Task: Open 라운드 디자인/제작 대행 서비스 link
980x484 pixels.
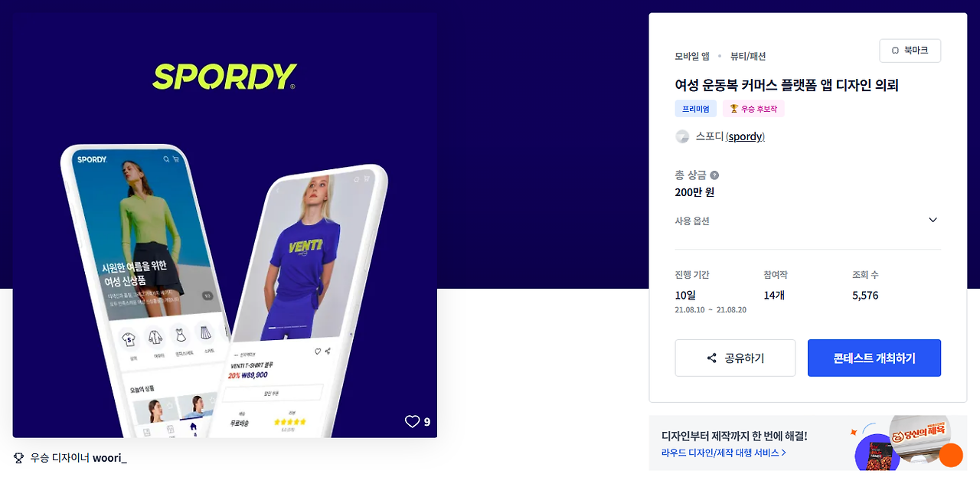Action: coord(724,453)
